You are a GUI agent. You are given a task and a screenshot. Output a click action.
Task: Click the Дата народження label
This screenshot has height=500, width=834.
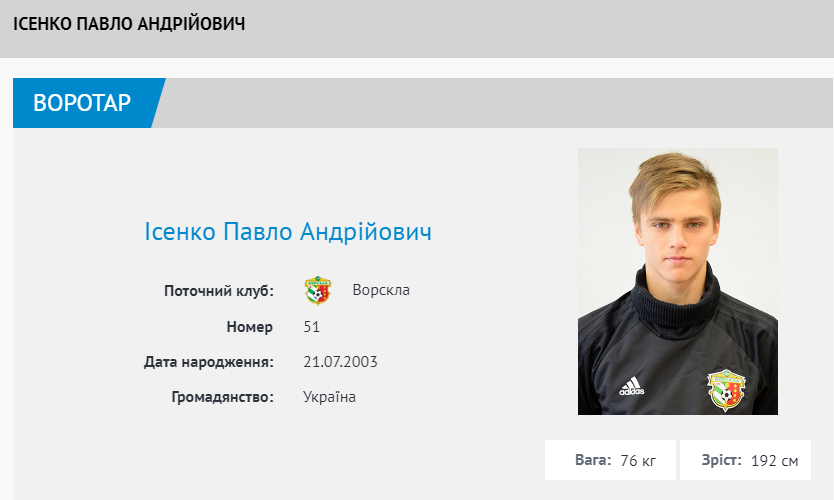coord(209,362)
